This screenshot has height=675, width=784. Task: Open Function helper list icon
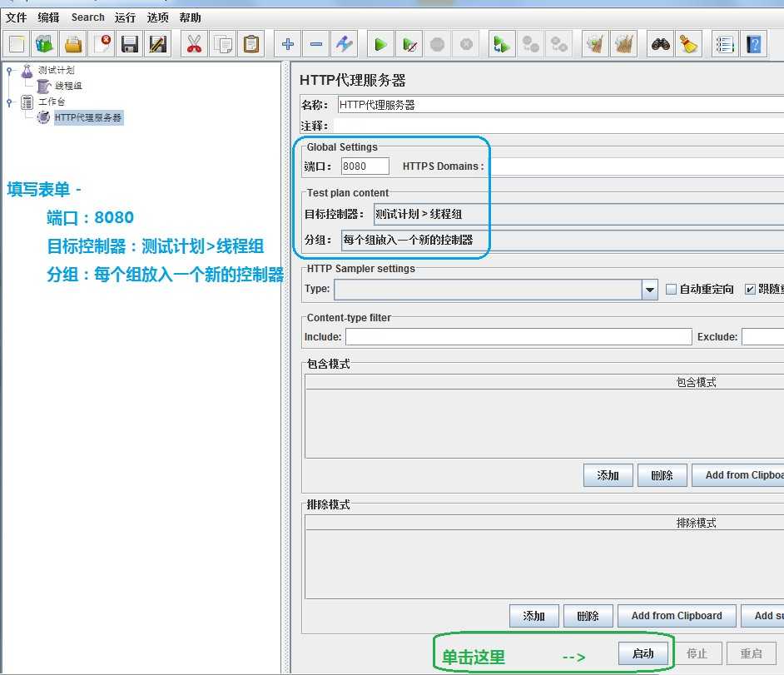725,44
